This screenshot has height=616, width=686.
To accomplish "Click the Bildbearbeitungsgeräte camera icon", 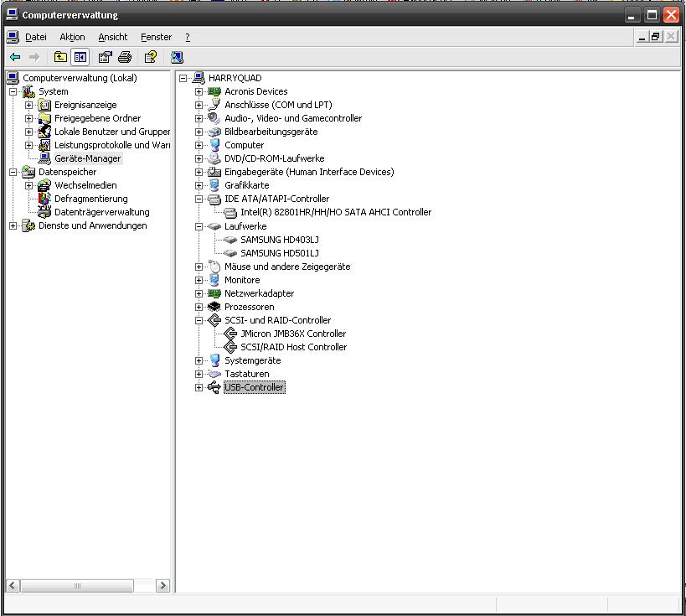I will [214, 132].
